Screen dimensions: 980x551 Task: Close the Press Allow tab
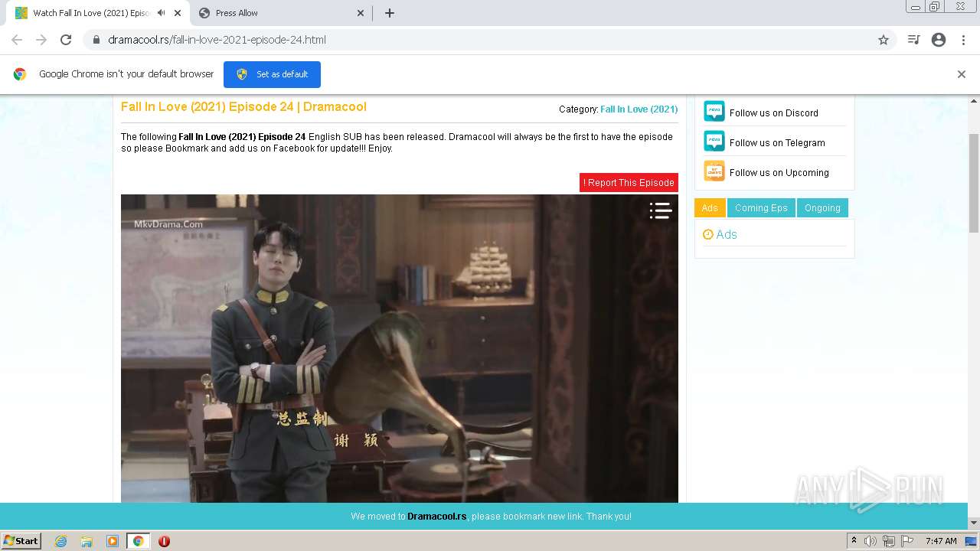tap(361, 13)
